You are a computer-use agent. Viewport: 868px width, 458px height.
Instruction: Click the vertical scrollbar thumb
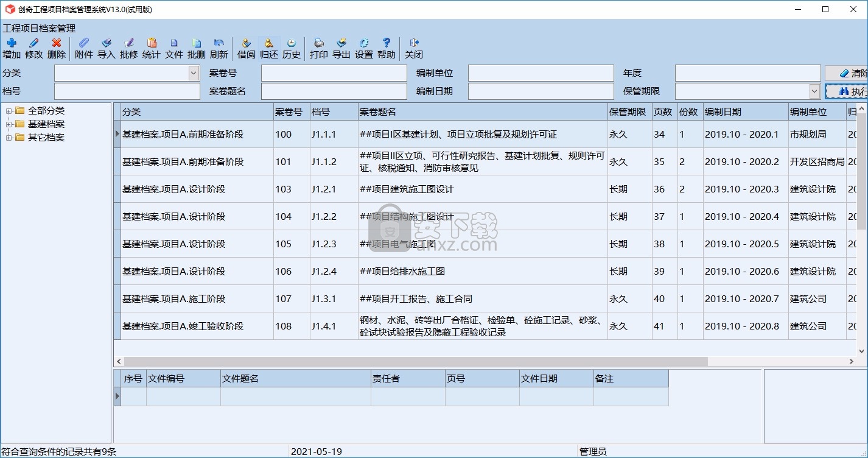point(862,171)
